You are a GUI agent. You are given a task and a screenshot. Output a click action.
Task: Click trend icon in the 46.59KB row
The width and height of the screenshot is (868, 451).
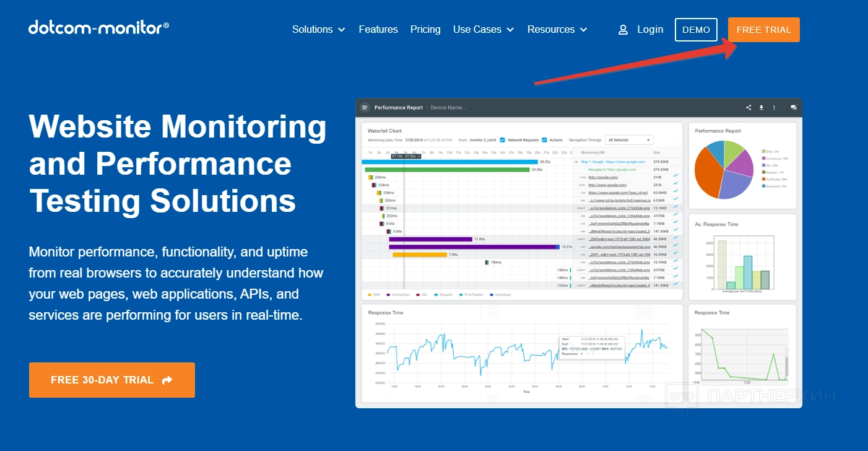675,237
